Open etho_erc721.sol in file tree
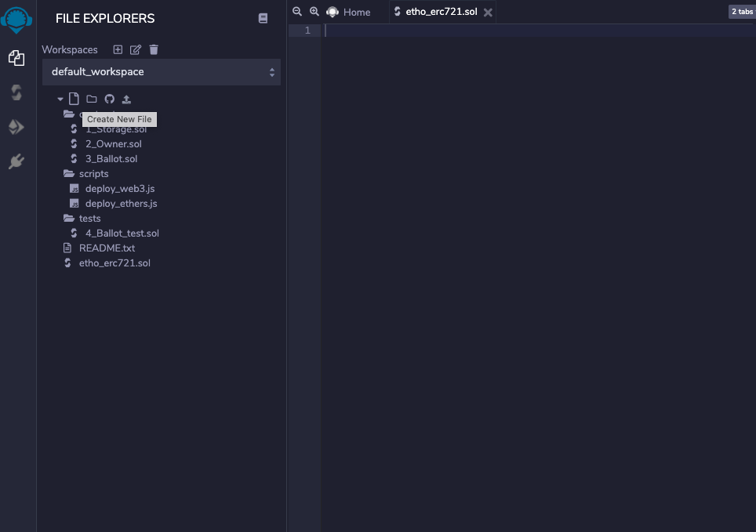The width and height of the screenshot is (756, 532). (114, 263)
